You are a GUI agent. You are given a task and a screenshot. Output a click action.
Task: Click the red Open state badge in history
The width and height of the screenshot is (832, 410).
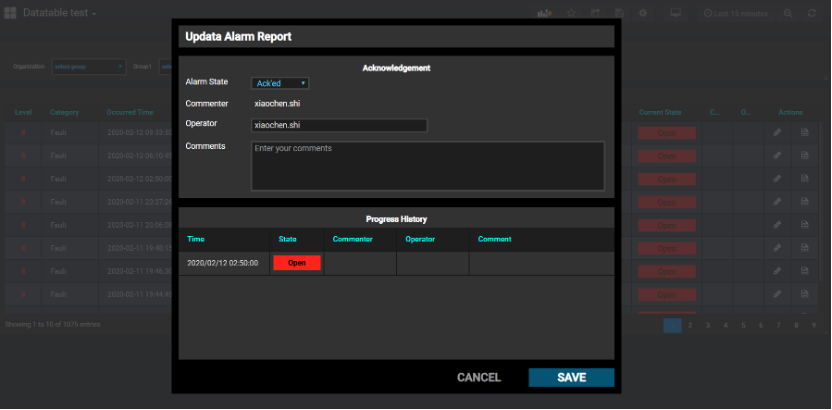[297, 262]
